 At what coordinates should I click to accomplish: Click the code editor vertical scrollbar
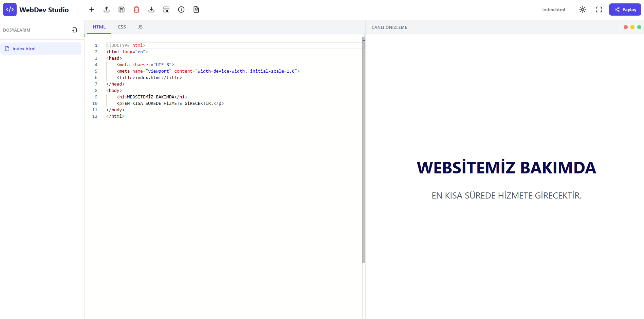click(x=364, y=149)
